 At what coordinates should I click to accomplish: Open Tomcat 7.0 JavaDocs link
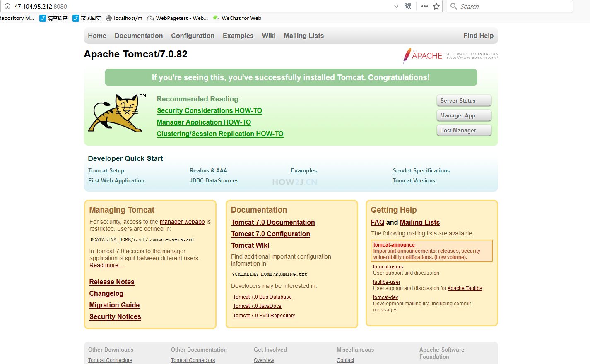(257, 306)
